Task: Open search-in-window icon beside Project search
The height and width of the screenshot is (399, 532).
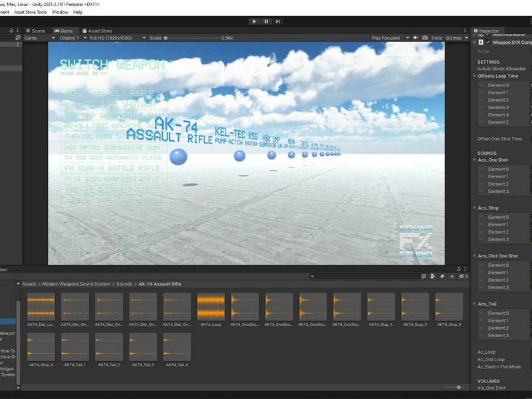Action: [x=424, y=277]
